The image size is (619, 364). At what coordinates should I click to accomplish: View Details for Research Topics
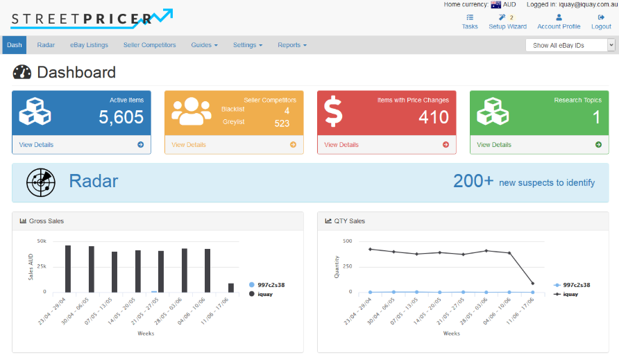(x=494, y=145)
